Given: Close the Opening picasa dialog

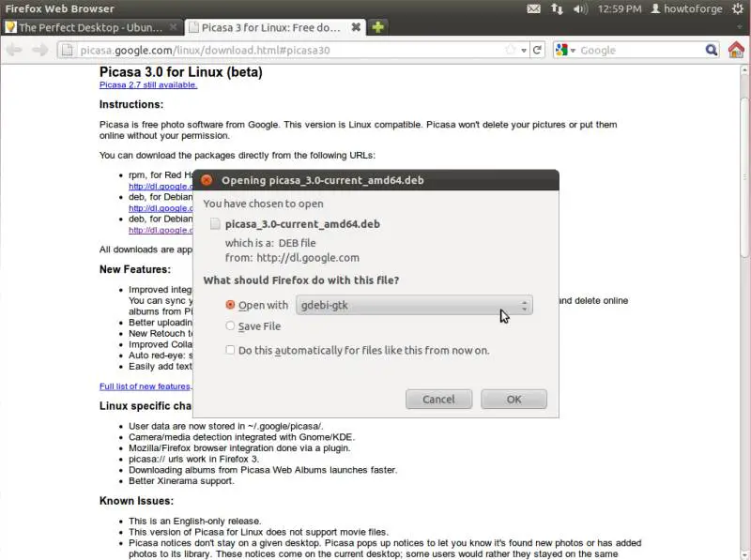Looking at the screenshot, I should (x=207, y=180).
